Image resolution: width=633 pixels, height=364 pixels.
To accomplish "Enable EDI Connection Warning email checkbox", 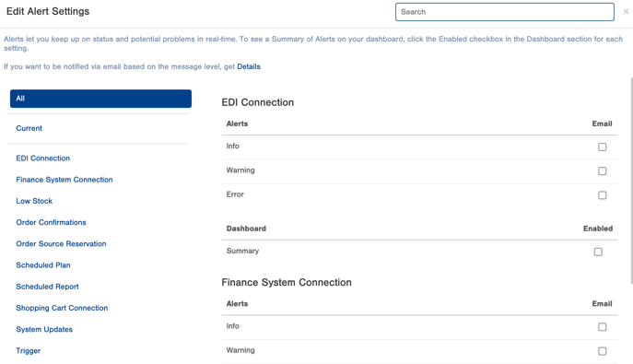I will (602, 171).
